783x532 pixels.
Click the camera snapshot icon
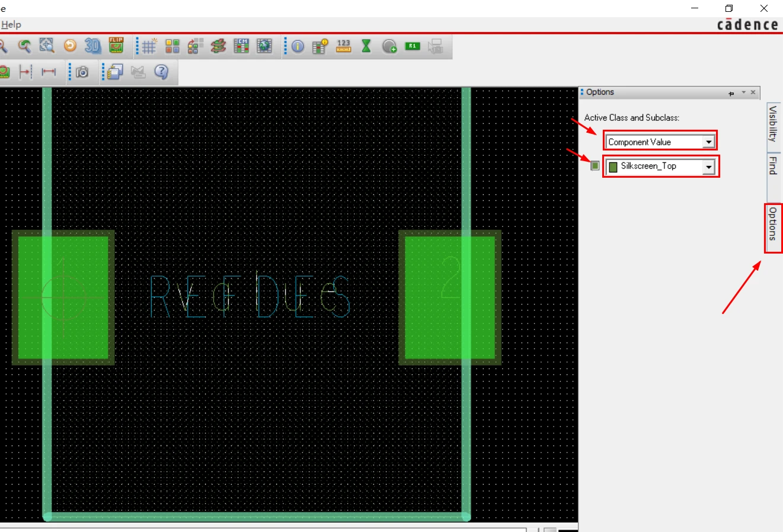82,72
